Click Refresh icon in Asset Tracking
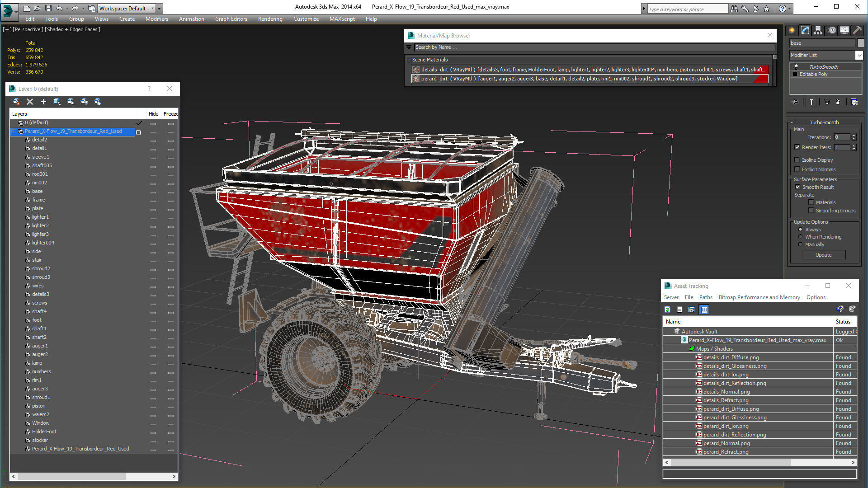 667,310
